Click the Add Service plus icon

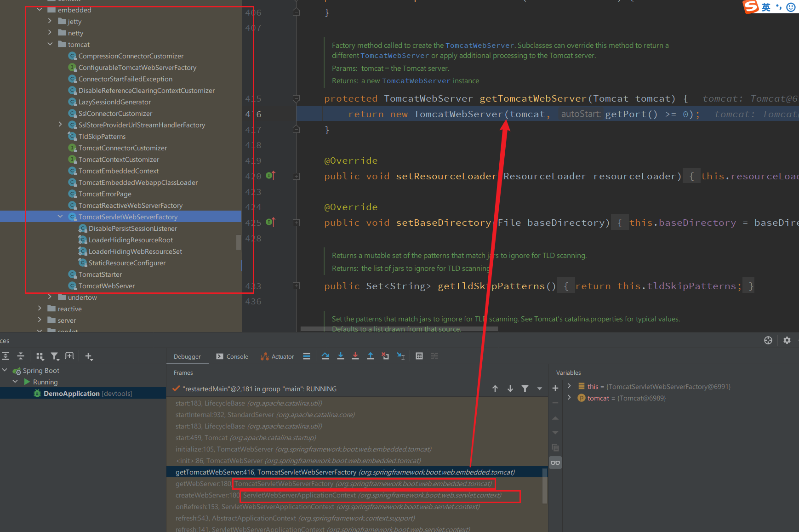(89, 356)
